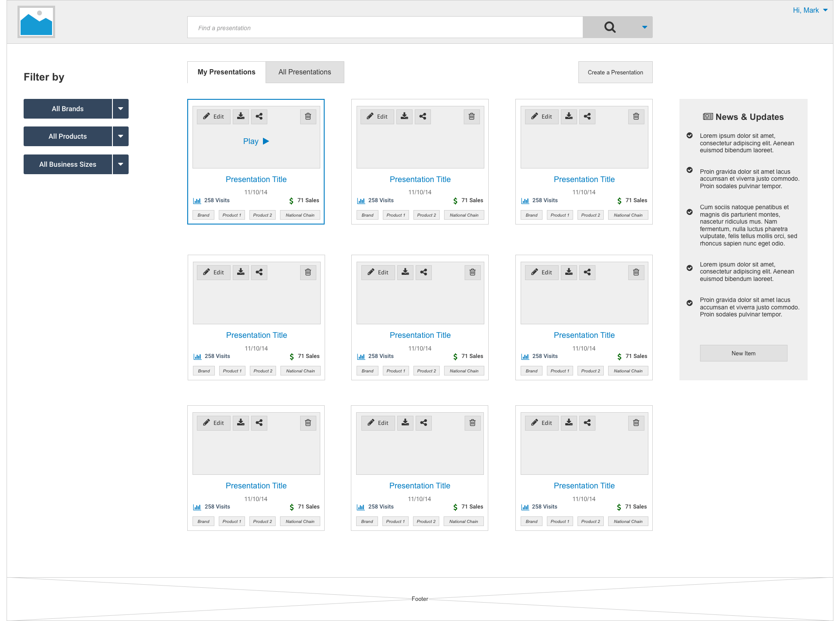Screen dimensions: 840x621
Task: Click the search magnifier icon
Action: 610,28
